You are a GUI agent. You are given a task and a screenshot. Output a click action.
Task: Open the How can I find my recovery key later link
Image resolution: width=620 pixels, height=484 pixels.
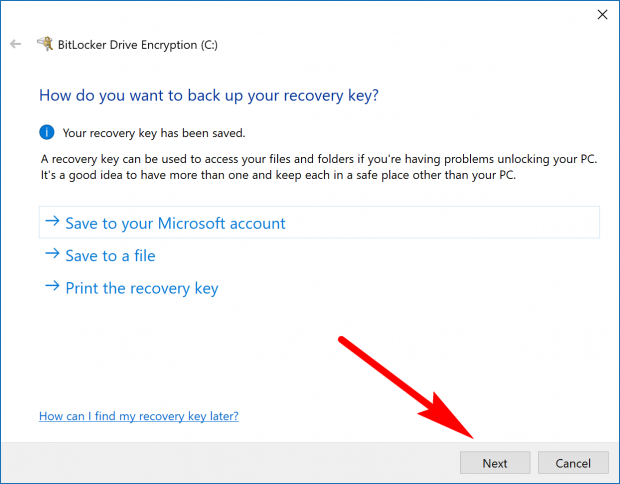[x=138, y=415]
